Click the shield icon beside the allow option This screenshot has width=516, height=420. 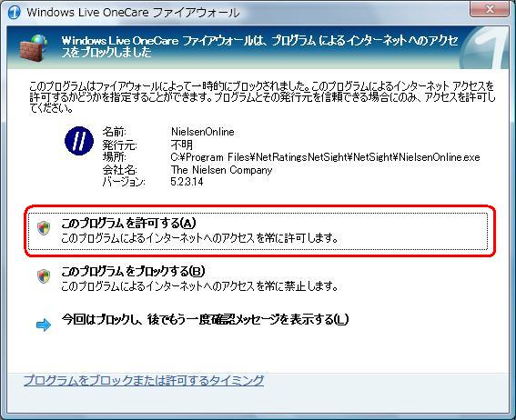(44, 228)
